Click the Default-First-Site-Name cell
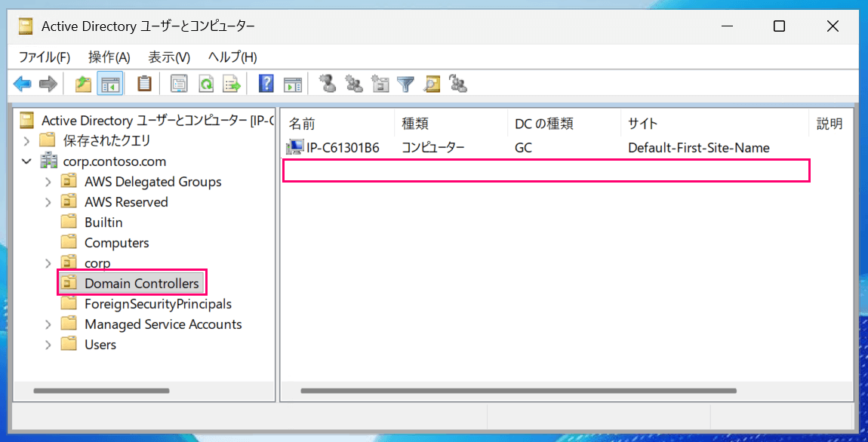 [699, 148]
